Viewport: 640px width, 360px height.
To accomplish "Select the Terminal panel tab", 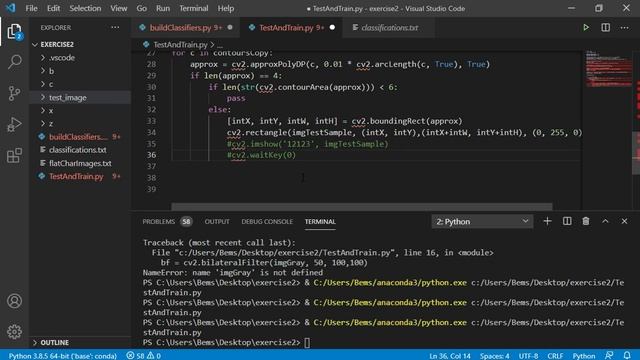I will click(x=320, y=222).
